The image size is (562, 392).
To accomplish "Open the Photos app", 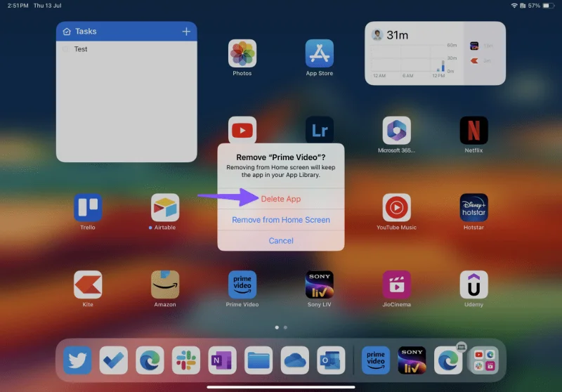I will click(x=242, y=53).
